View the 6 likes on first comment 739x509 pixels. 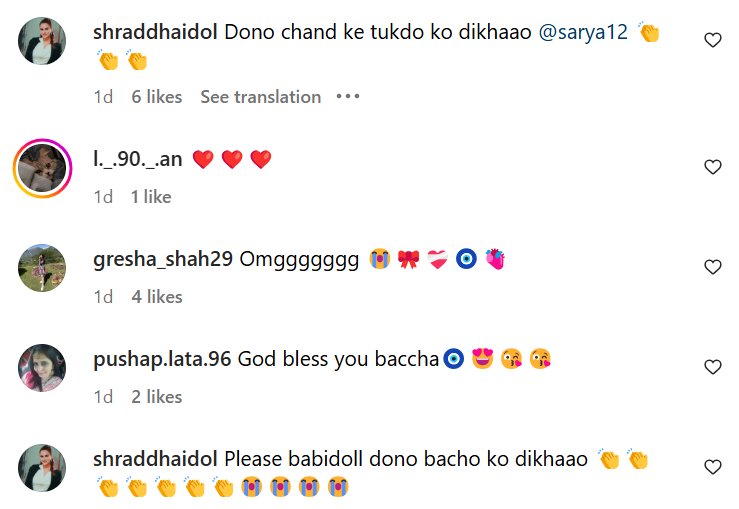pyautogui.click(x=156, y=97)
